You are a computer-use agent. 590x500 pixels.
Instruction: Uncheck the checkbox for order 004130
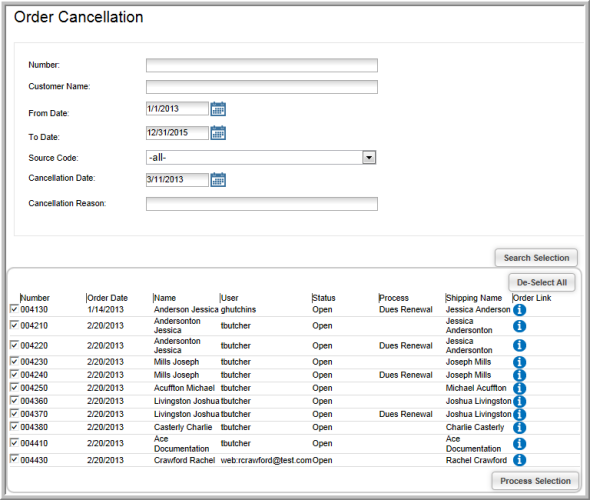pos(14,309)
